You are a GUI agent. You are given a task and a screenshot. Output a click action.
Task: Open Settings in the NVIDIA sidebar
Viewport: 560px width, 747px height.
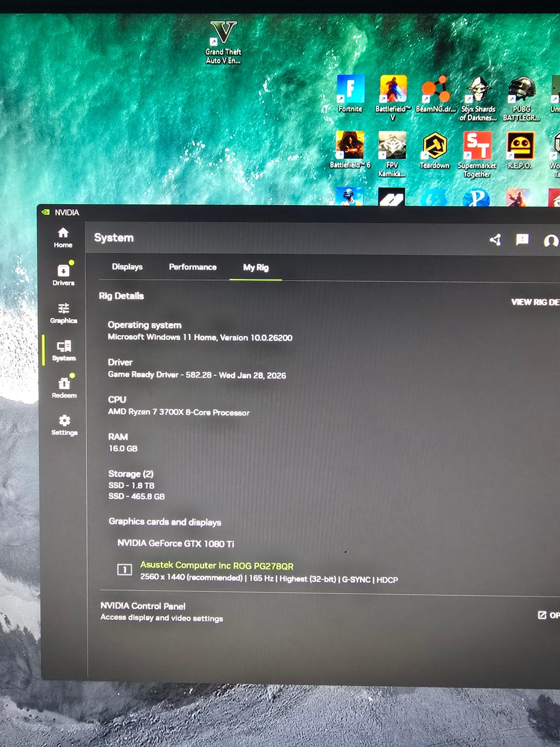click(64, 425)
